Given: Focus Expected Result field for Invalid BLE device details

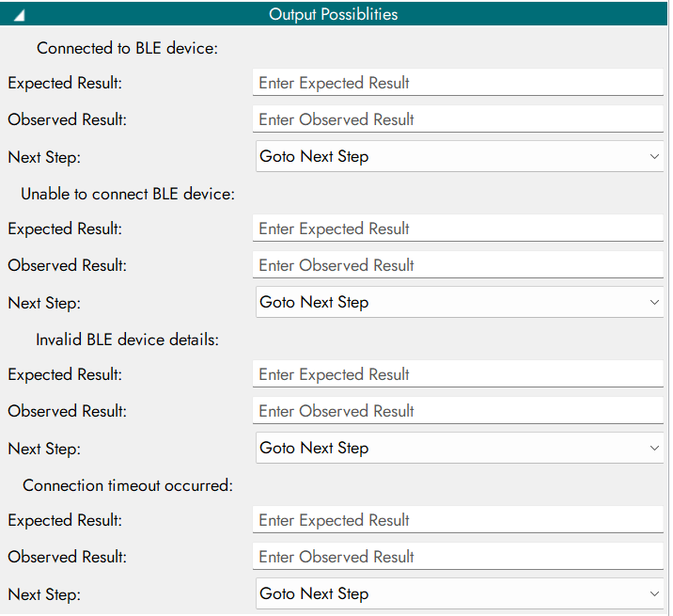Looking at the screenshot, I should tap(459, 374).
